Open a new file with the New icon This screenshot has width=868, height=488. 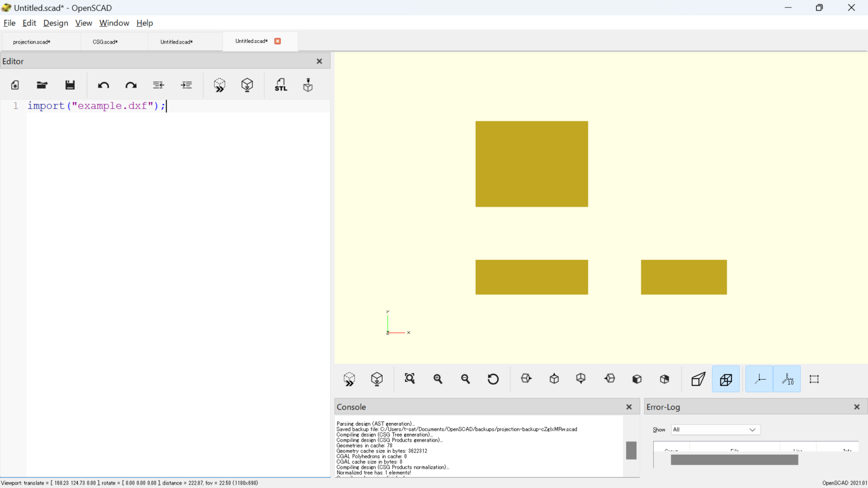15,85
